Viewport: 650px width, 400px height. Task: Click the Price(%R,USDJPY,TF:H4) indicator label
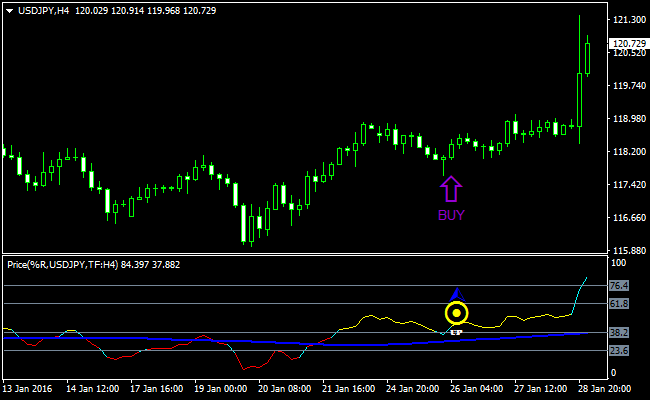[x=62, y=265]
